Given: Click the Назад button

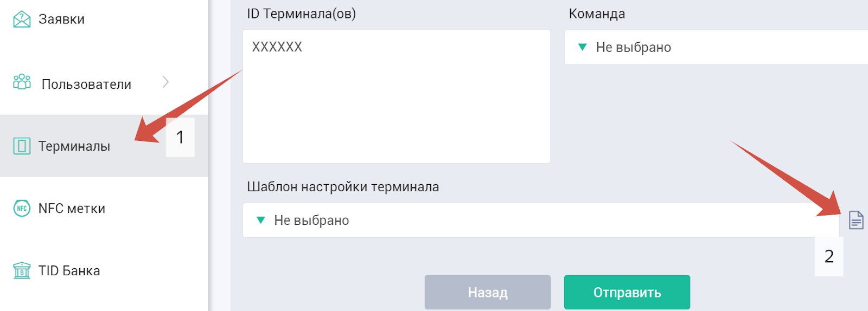Looking at the screenshot, I should pyautogui.click(x=488, y=292).
